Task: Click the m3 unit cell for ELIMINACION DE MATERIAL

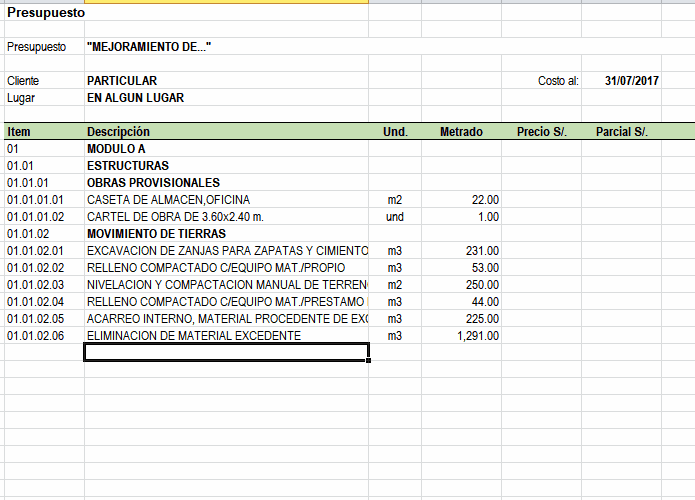Action: pyautogui.click(x=395, y=336)
